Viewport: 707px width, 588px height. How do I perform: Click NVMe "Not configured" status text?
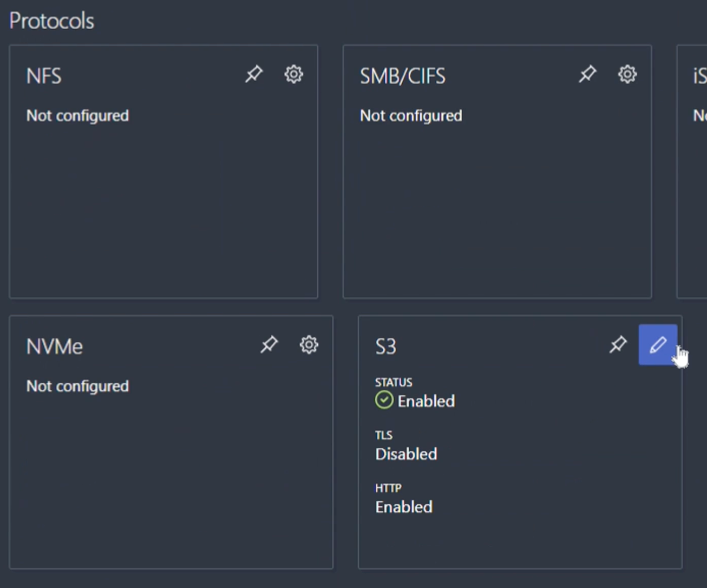tap(77, 387)
